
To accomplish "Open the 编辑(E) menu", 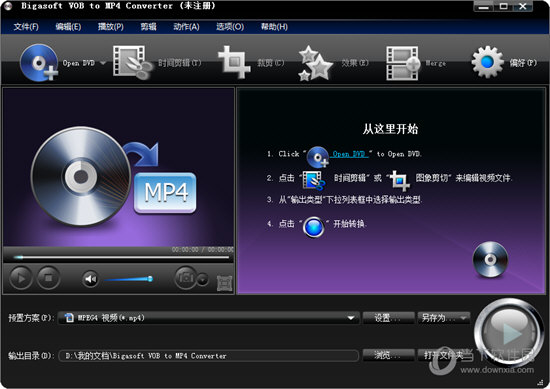I will pyautogui.click(x=68, y=27).
